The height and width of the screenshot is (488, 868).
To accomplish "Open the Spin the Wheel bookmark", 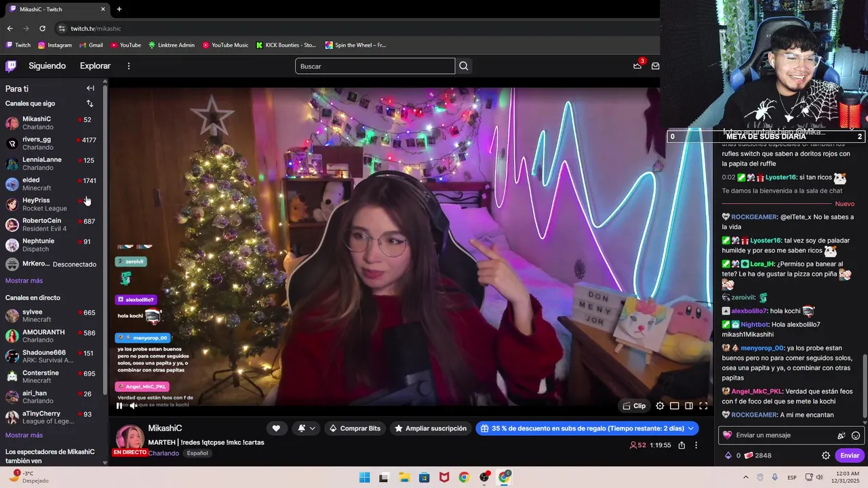I will click(x=355, y=45).
